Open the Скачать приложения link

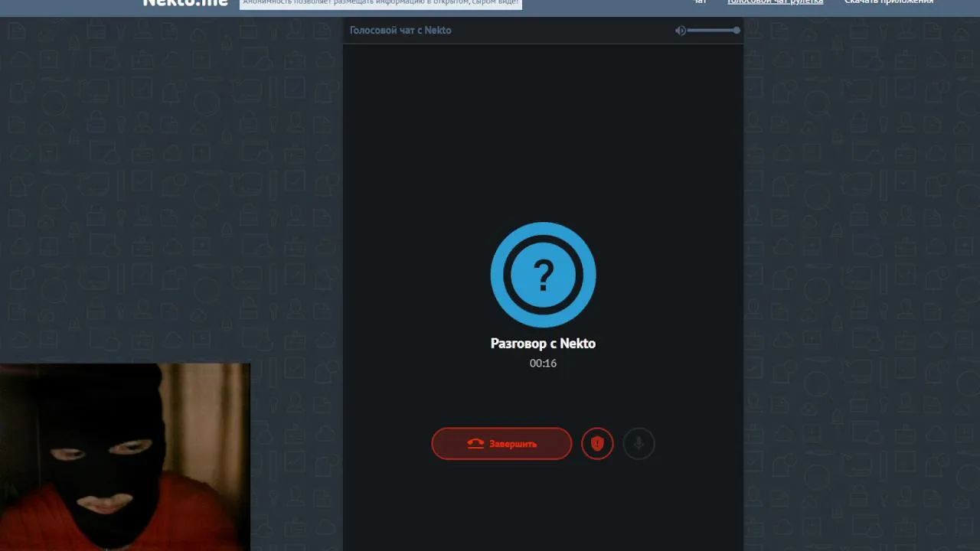pos(889,2)
